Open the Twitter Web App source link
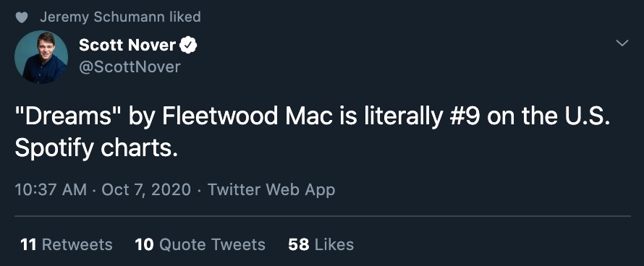This screenshot has height=266, width=644. click(x=271, y=189)
